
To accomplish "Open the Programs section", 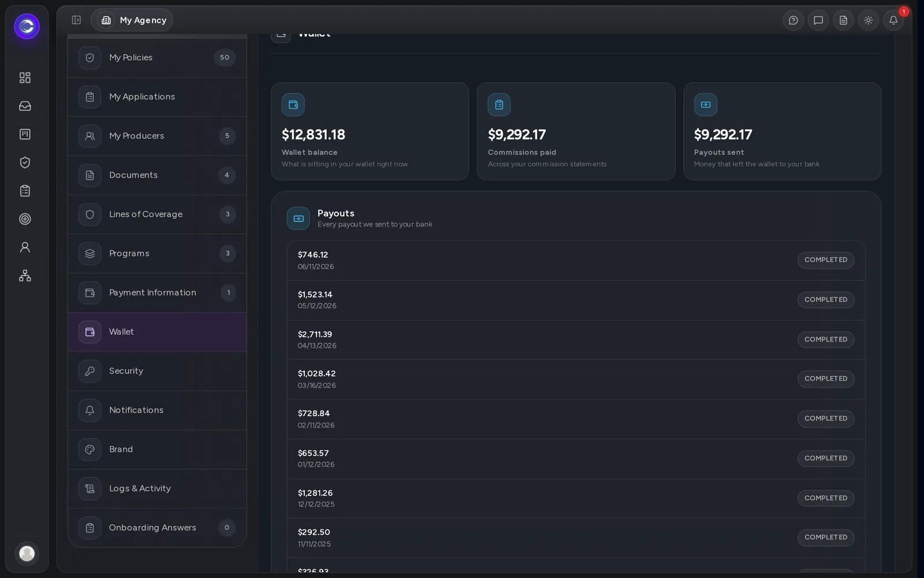I will [x=157, y=254].
